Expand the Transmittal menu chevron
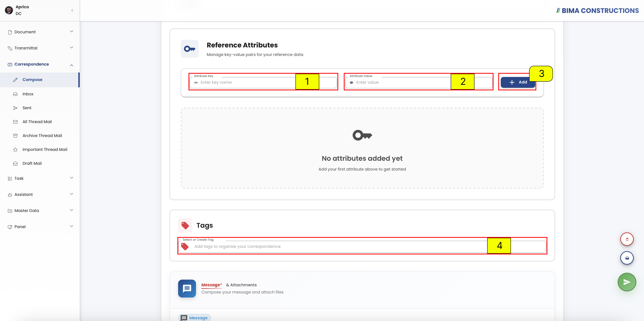 71,48
